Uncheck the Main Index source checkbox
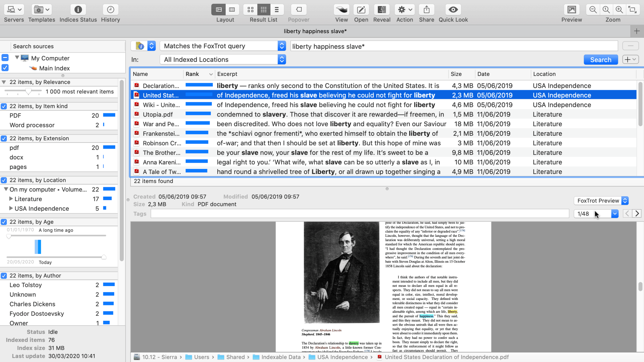Image resolution: width=644 pixels, height=362 pixels. (5, 68)
